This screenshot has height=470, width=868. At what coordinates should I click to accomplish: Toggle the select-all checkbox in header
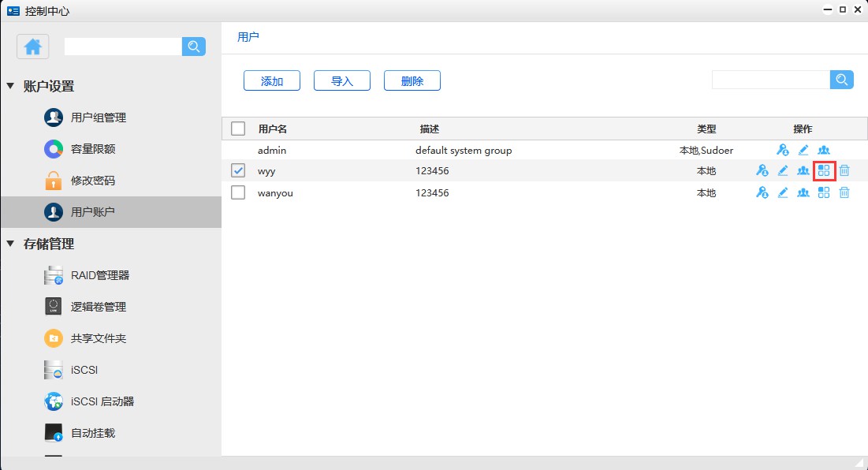pos(238,129)
